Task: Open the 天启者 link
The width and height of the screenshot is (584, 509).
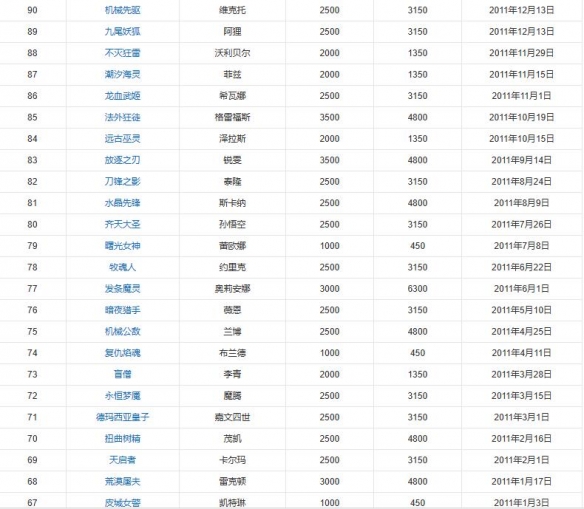Action: pyautogui.click(x=123, y=460)
